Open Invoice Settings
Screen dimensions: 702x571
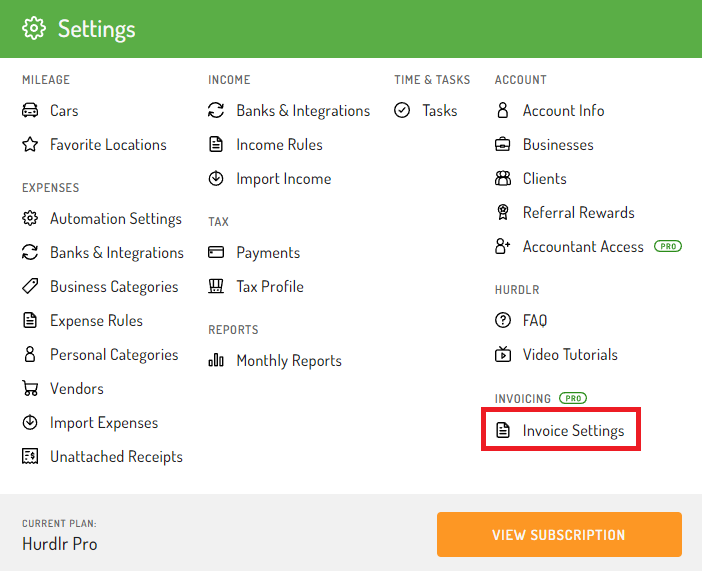pos(560,430)
